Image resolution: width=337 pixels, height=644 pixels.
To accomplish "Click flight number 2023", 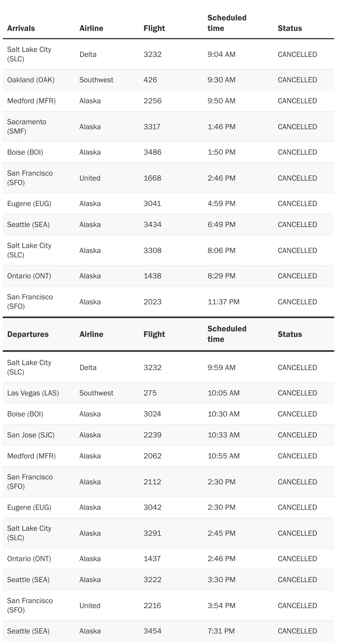I will [x=152, y=302].
